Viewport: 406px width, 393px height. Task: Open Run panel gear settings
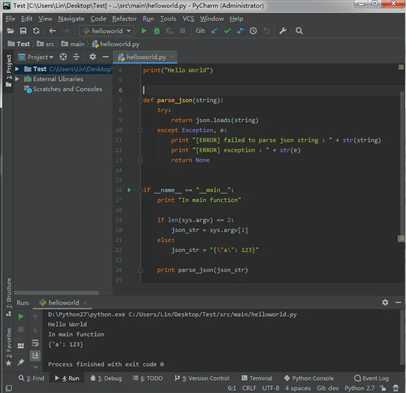point(385,302)
